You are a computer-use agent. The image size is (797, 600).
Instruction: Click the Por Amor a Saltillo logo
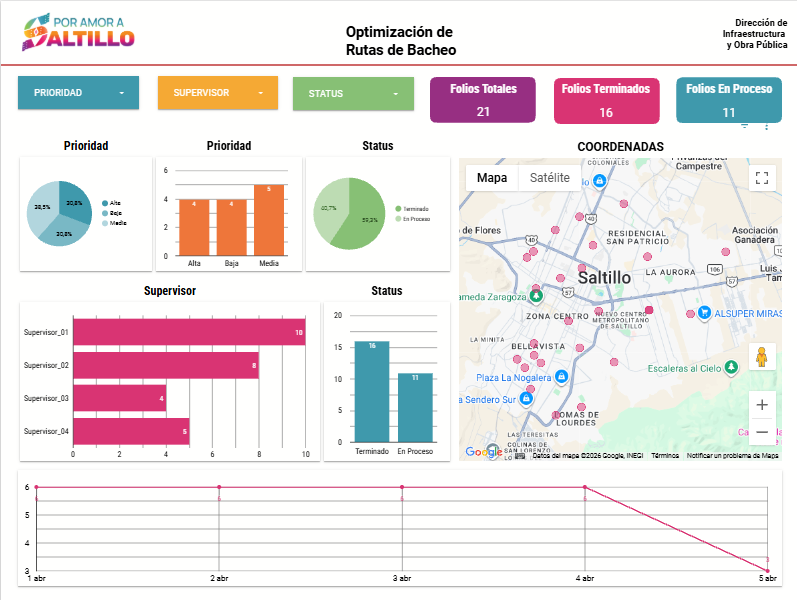78,32
